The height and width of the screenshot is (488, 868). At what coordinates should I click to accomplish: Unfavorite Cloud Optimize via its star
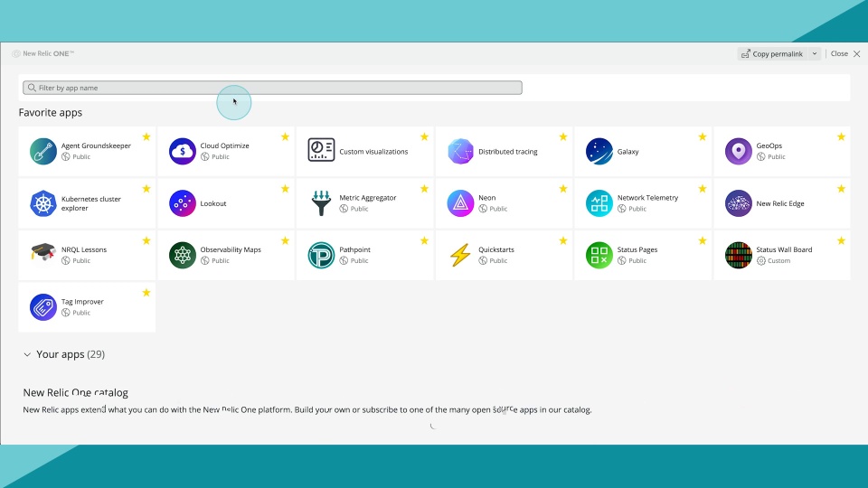pyautogui.click(x=285, y=136)
